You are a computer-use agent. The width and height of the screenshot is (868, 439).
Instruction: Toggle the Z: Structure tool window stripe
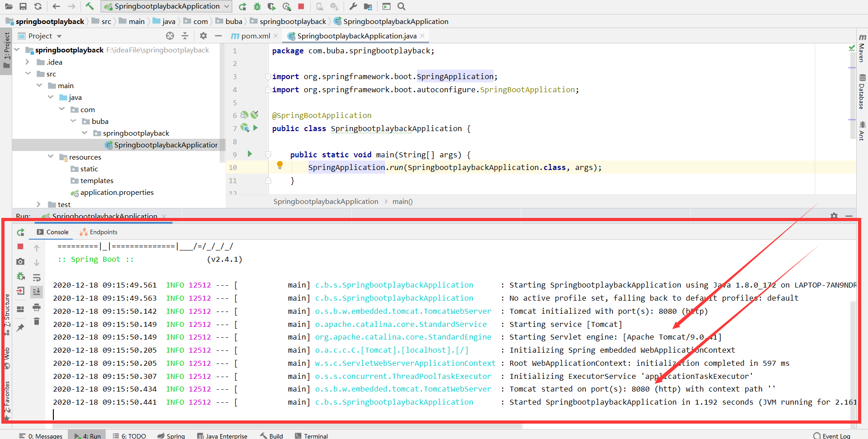pyautogui.click(x=7, y=314)
